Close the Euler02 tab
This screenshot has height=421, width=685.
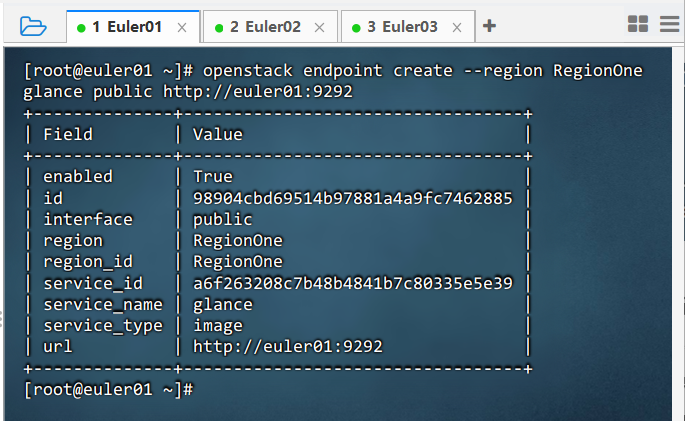[x=320, y=28]
